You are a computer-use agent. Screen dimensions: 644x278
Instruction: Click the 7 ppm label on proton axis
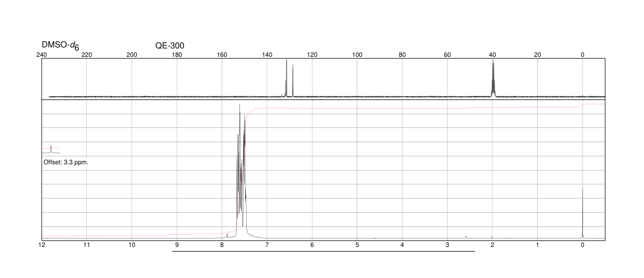[x=267, y=245]
